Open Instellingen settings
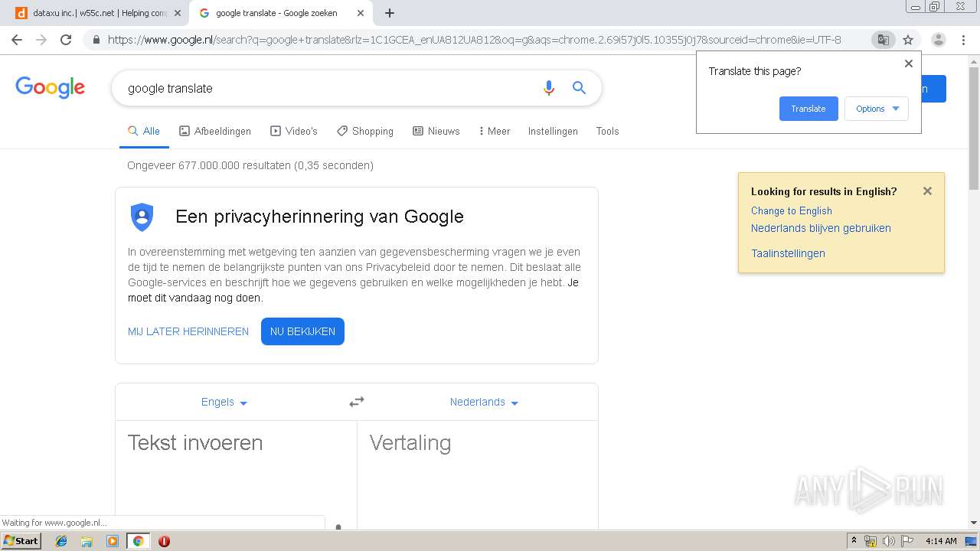 point(553,131)
